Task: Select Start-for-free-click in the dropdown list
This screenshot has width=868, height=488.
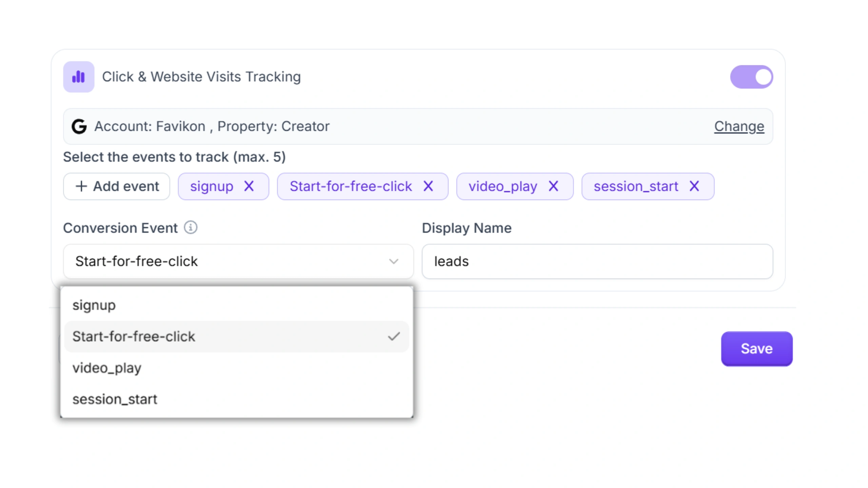Action: click(134, 337)
